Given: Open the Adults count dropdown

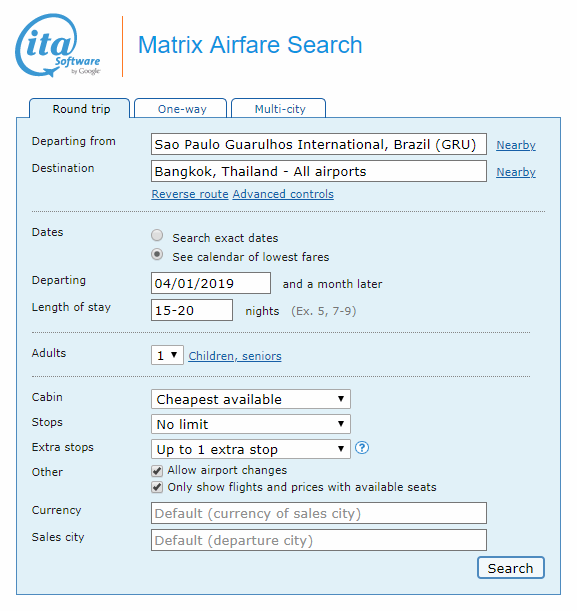Looking at the screenshot, I should pyautogui.click(x=167, y=355).
